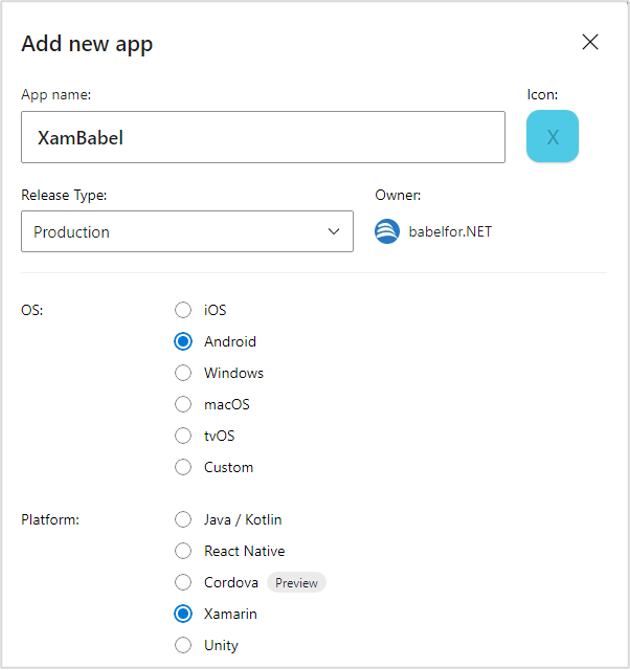This screenshot has height=670, width=630.
Task: Choose tvOS as the OS
Action: 183,435
